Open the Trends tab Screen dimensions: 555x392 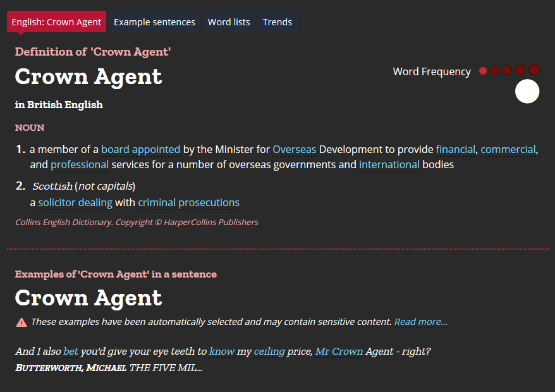pyautogui.click(x=277, y=22)
